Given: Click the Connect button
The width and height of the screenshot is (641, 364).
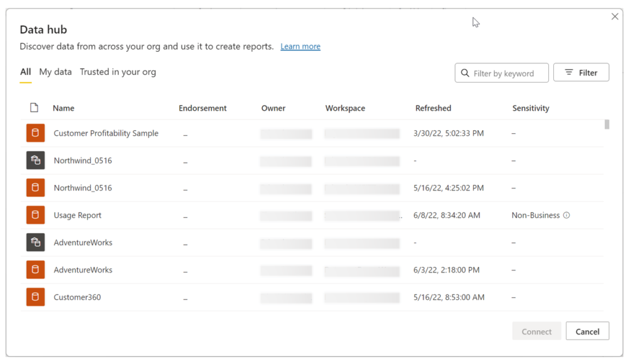Looking at the screenshot, I should (x=536, y=331).
